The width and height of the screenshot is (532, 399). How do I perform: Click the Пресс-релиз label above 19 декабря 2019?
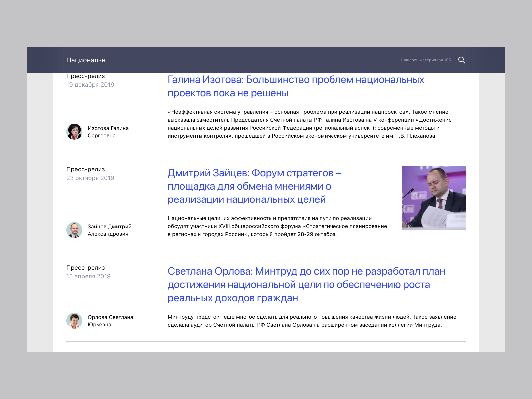[85, 76]
